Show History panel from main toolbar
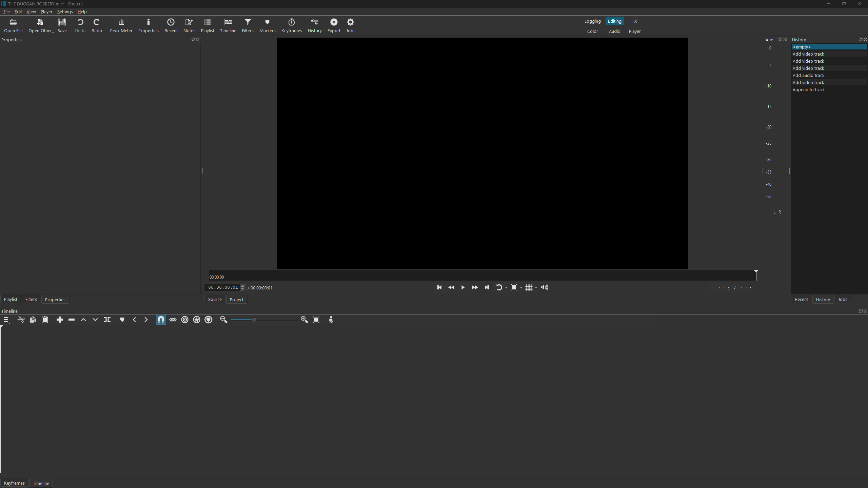Viewport: 868px width, 488px height. (315, 26)
